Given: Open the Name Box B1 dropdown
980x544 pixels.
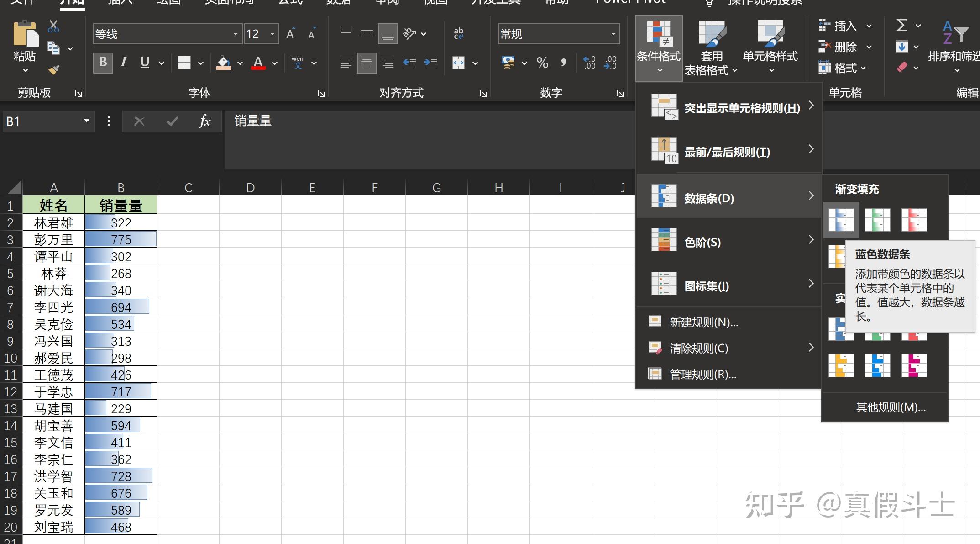Looking at the screenshot, I should point(86,121).
